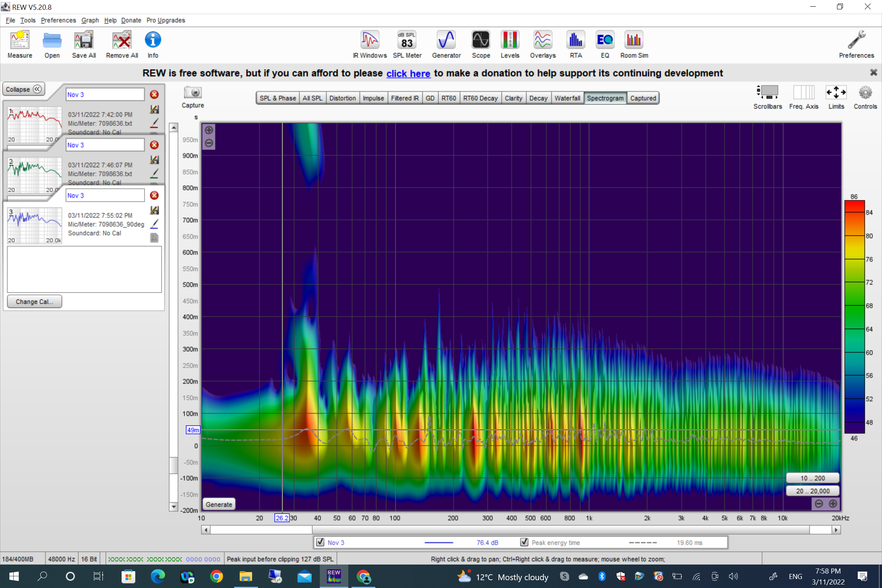The width and height of the screenshot is (882, 588).
Task: Open the Graph menu
Action: [90, 20]
